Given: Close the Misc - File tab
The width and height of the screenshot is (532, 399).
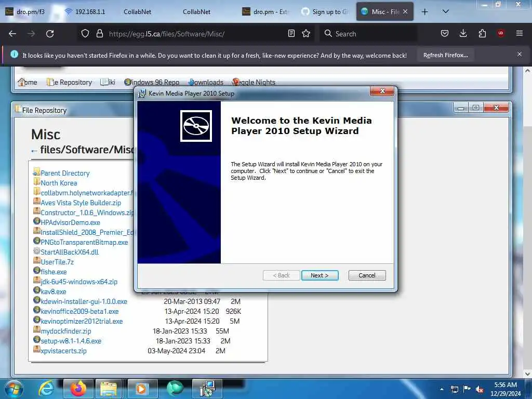Looking at the screenshot, I should pos(405,11).
